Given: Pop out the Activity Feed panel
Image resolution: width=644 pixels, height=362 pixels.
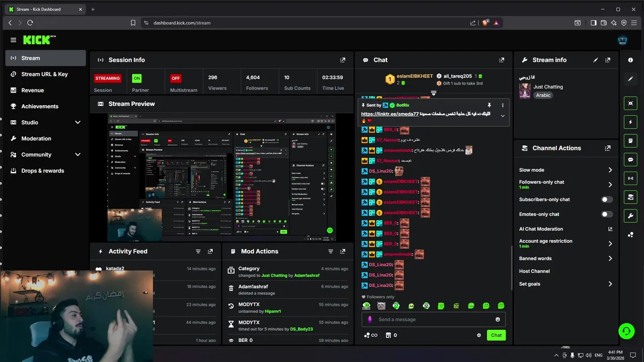Looking at the screenshot, I should [210, 251].
